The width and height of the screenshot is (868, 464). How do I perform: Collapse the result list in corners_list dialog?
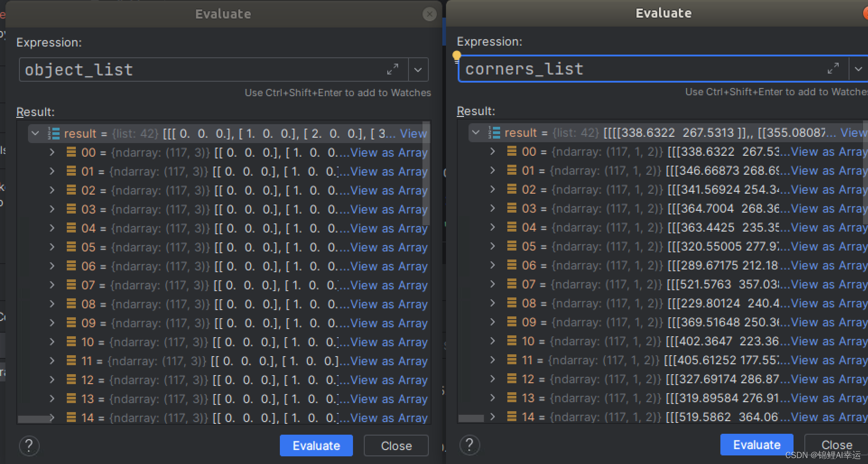[476, 133]
